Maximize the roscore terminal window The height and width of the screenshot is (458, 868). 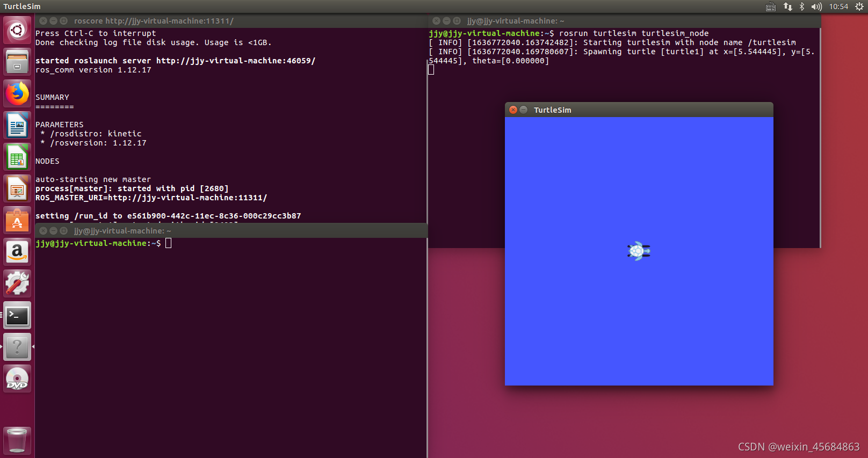click(x=63, y=21)
